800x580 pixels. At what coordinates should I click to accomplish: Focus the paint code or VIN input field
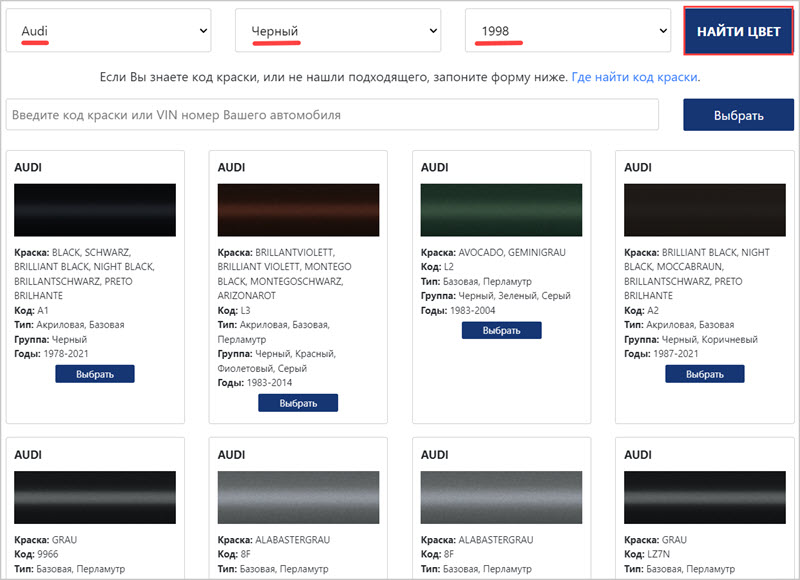click(332, 115)
